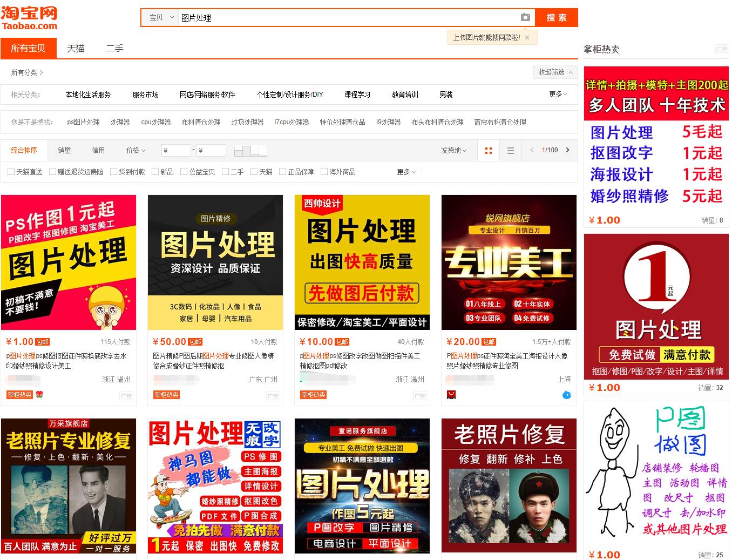
Task: Switch to list view layout
Action: pos(510,150)
